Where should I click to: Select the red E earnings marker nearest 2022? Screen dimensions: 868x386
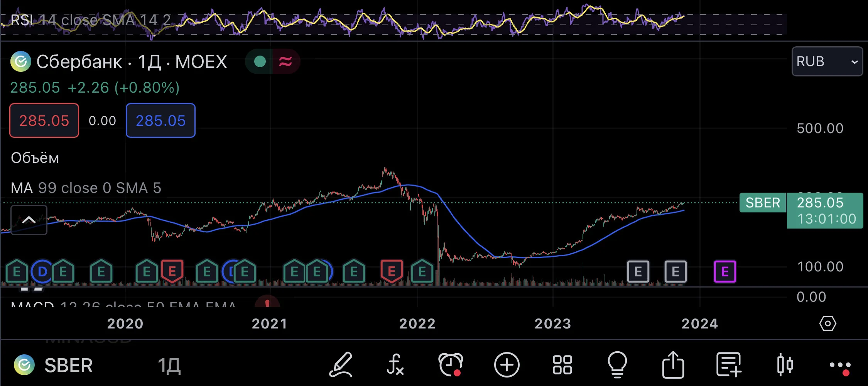pyautogui.click(x=392, y=271)
